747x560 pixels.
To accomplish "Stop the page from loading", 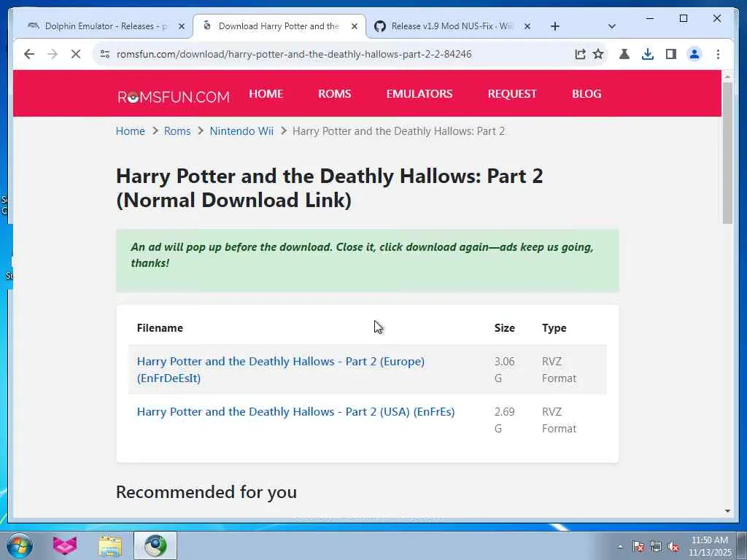I will 76,54.
